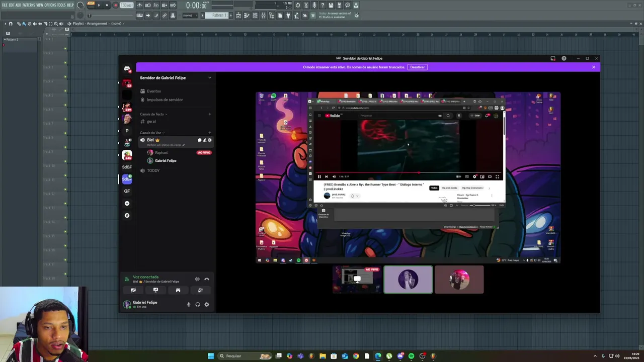Image resolution: width=644 pixels, height=362 pixels.
Task: Adjust the FL Studio master pitch slider
Action: click(80, 16)
